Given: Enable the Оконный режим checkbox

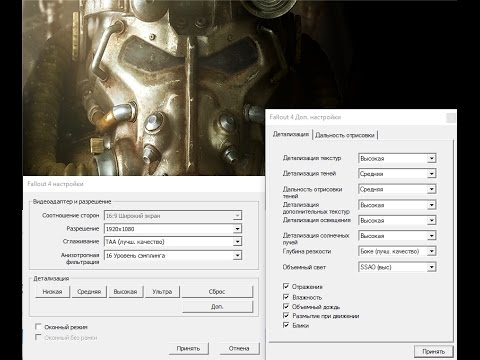Looking at the screenshot, I should click(x=38, y=326).
